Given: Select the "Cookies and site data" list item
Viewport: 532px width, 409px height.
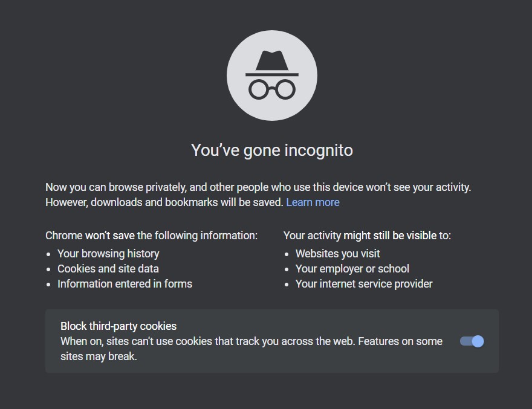Looking at the screenshot, I should [108, 269].
